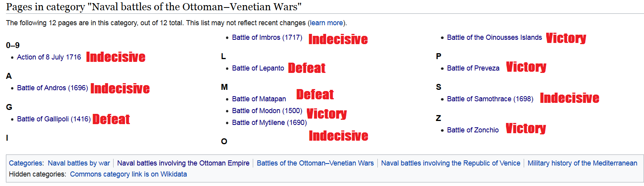Open Battle of Imbros (1717) link
Viewport: 644px width, 186px height.
[267, 37]
